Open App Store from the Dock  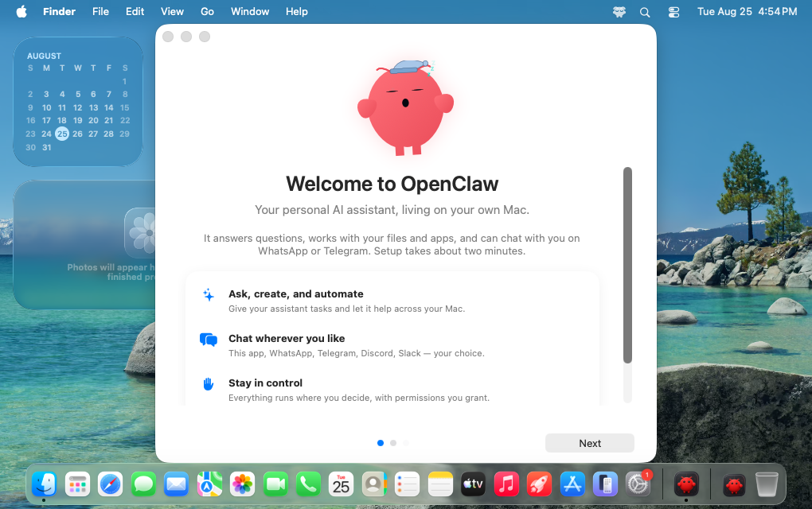click(x=572, y=484)
